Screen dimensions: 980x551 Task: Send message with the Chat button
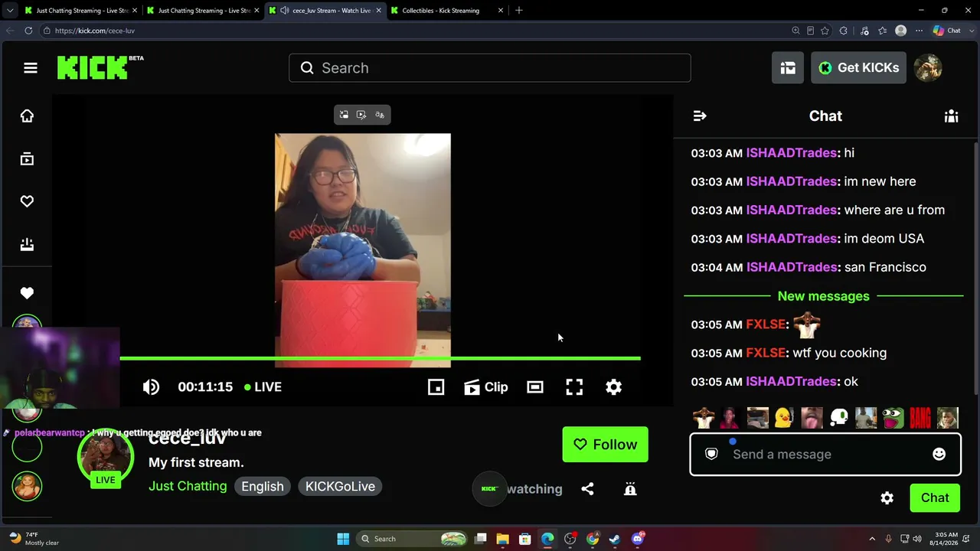tap(935, 498)
